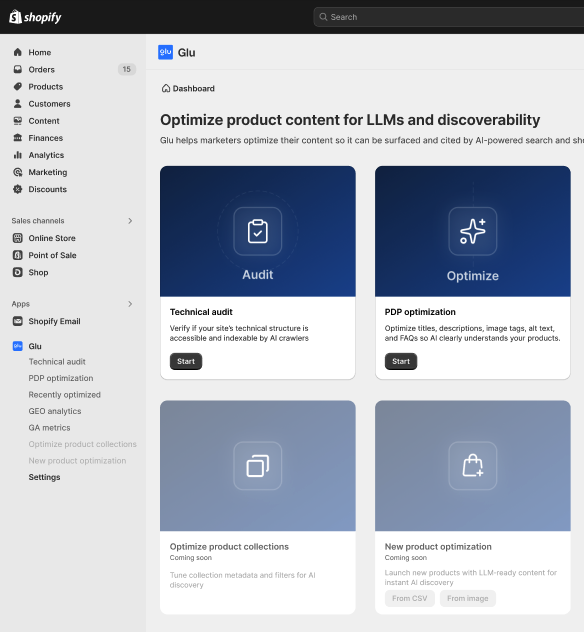This screenshot has width=584, height=632.
Task: Click the Dashboard breadcrumb text
Action: point(193,88)
